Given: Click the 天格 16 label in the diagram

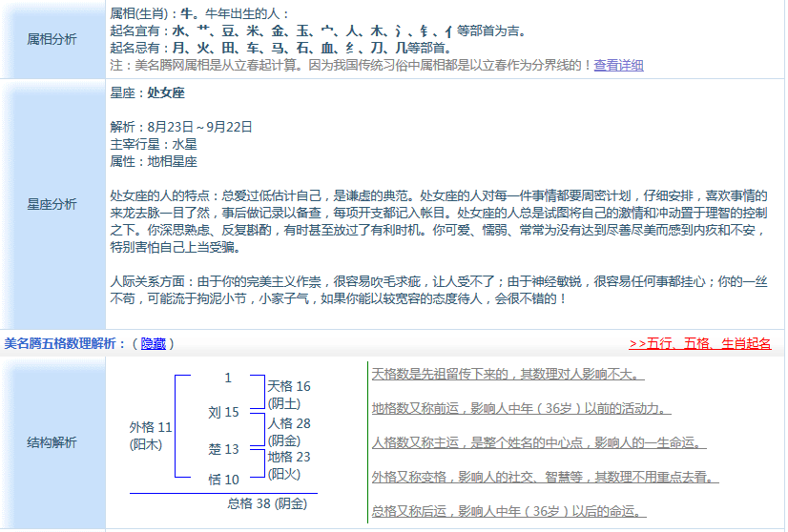Looking at the screenshot, I should pos(289,386).
